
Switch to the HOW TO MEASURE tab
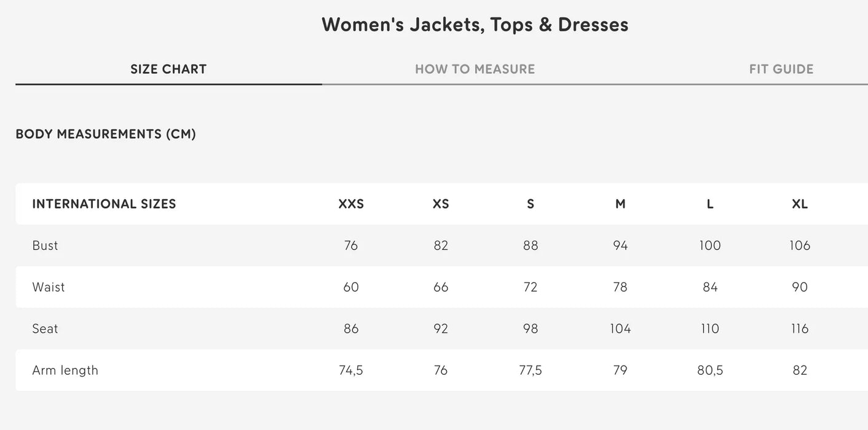tap(475, 69)
